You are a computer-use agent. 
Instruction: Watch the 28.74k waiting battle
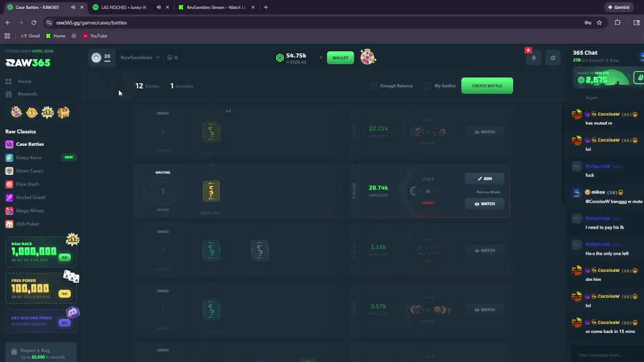point(485,204)
